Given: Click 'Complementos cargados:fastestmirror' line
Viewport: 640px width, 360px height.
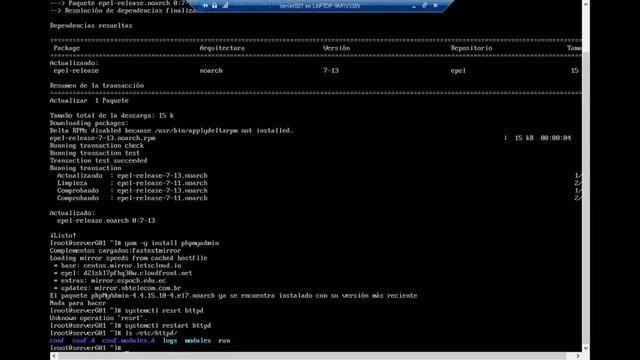Looking at the screenshot, I should click(x=115, y=251).
